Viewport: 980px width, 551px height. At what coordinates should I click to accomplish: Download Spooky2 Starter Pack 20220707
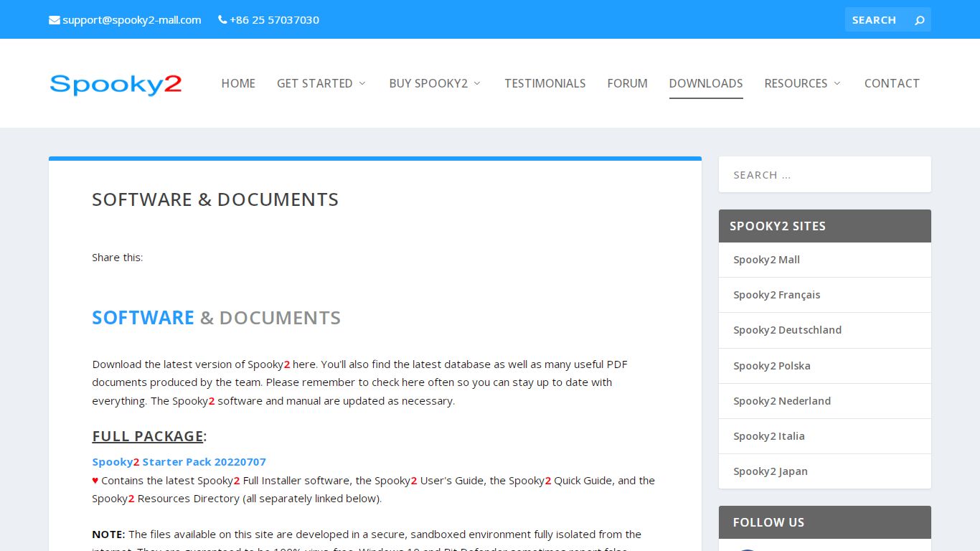pyautogui.click(x=179, y=462)
